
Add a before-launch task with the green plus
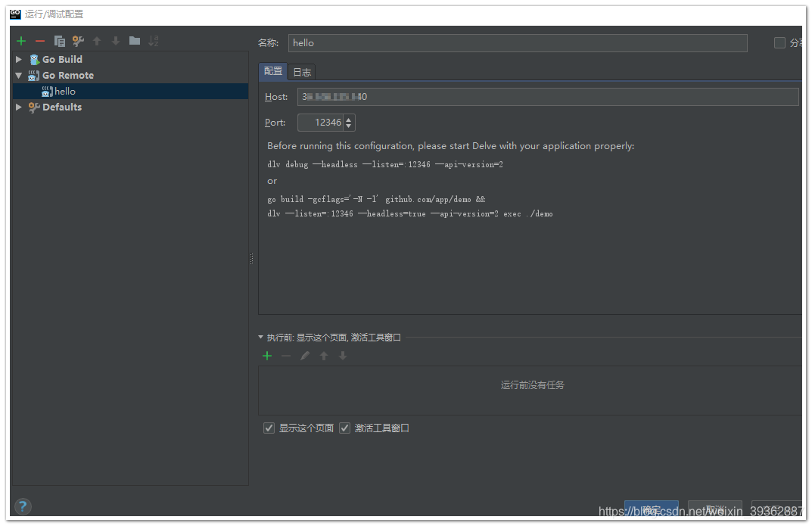pos(266,356)
